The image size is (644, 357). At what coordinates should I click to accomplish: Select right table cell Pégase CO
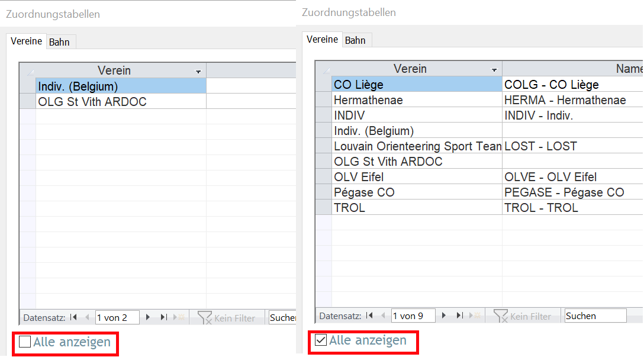coord(417,192)
